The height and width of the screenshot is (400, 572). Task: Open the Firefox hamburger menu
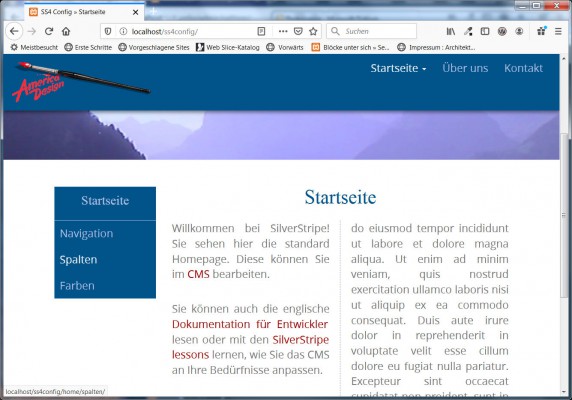tap(558, 31)
